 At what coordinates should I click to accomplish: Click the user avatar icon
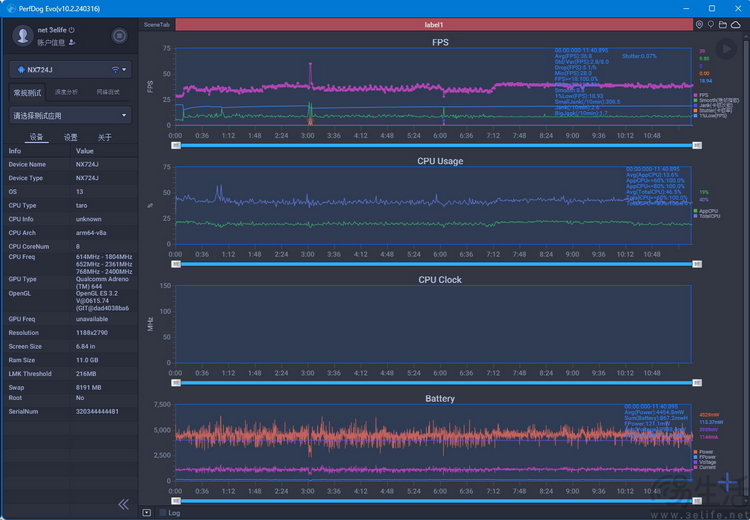pos(22,35)
